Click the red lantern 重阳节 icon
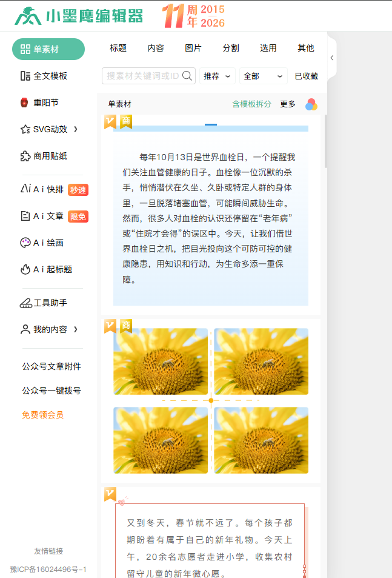392x578 pixels. pos(24,102)
